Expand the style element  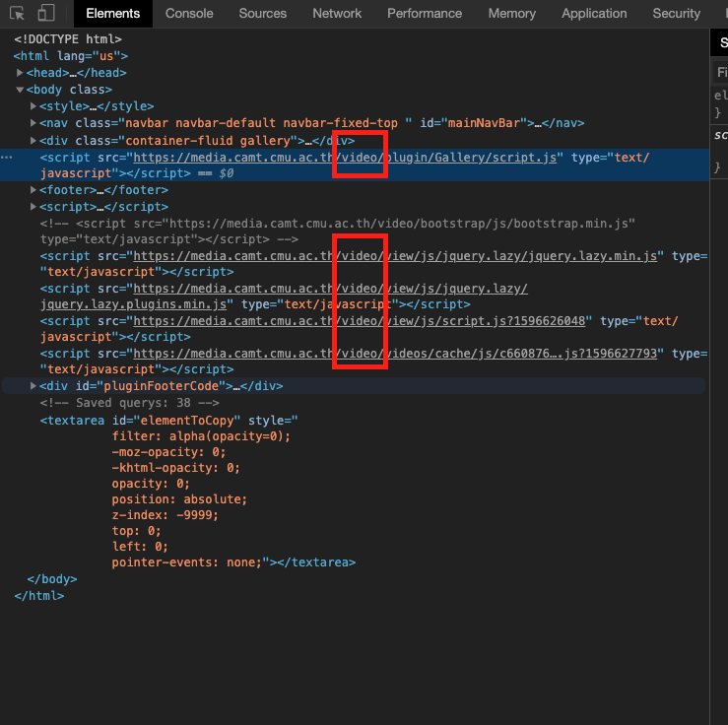coord(33,106)
